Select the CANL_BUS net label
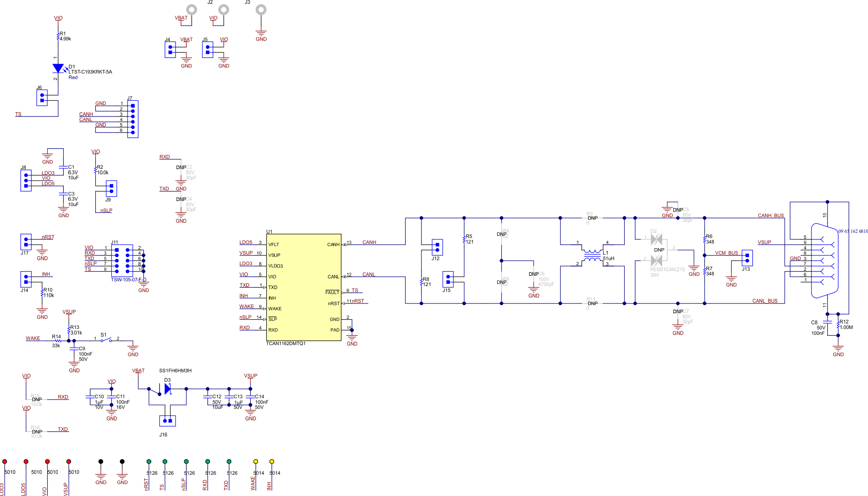868x496 pixels. [x=764, y=300]
